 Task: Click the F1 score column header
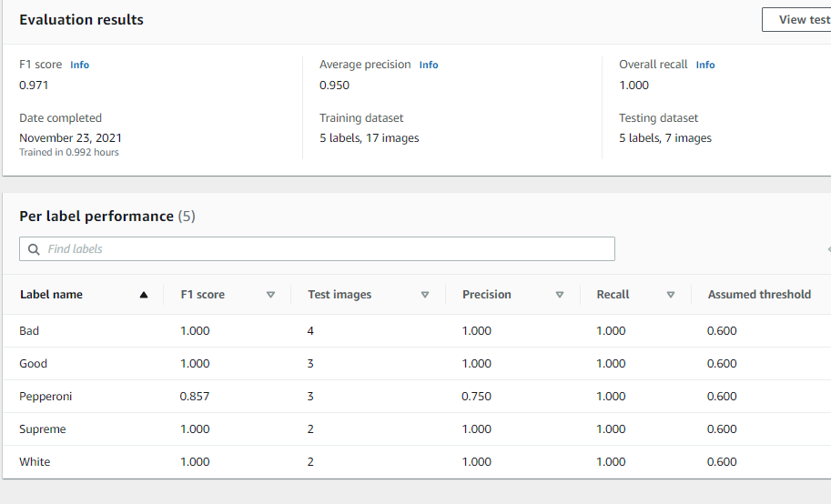tap(202, 295)
